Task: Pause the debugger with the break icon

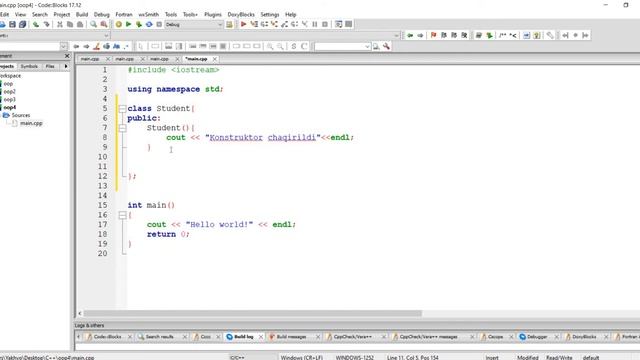Action: click(x=315, y=24)
